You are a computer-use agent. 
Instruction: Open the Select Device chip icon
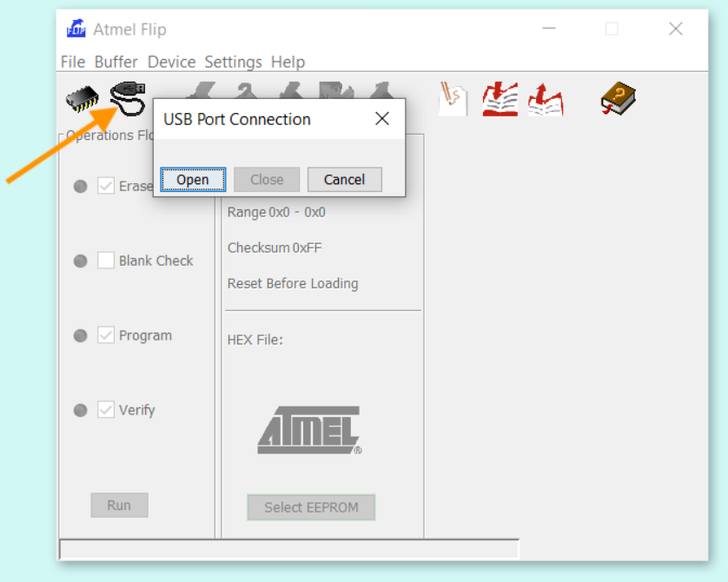tap(83, 98)
